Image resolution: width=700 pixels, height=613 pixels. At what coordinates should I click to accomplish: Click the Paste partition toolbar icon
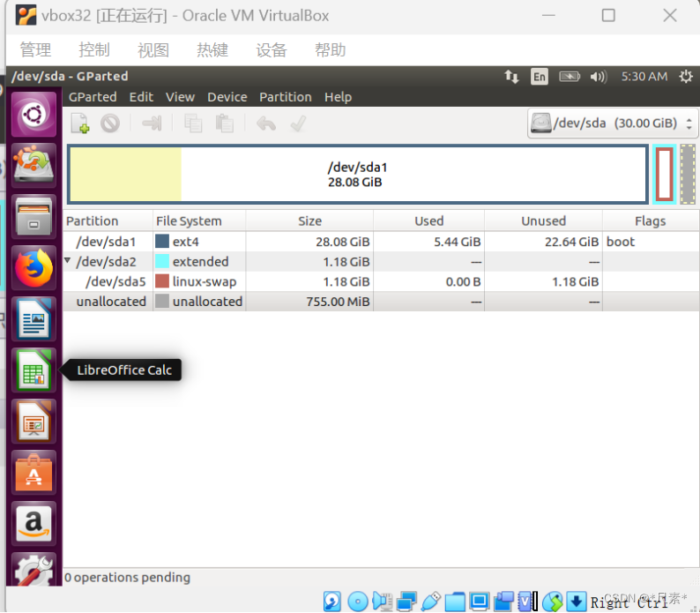pyautogui.click(x=225, y=123)
